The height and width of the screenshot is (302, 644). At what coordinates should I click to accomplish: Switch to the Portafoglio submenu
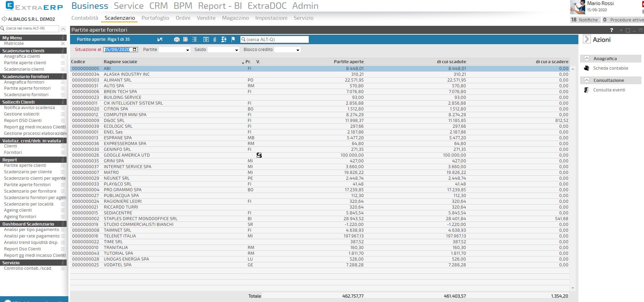coord(155,18)
